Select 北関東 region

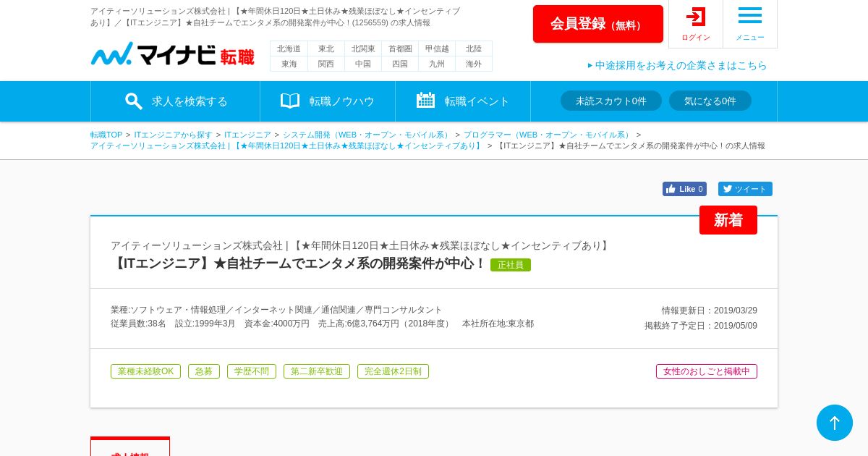(363, 48)
